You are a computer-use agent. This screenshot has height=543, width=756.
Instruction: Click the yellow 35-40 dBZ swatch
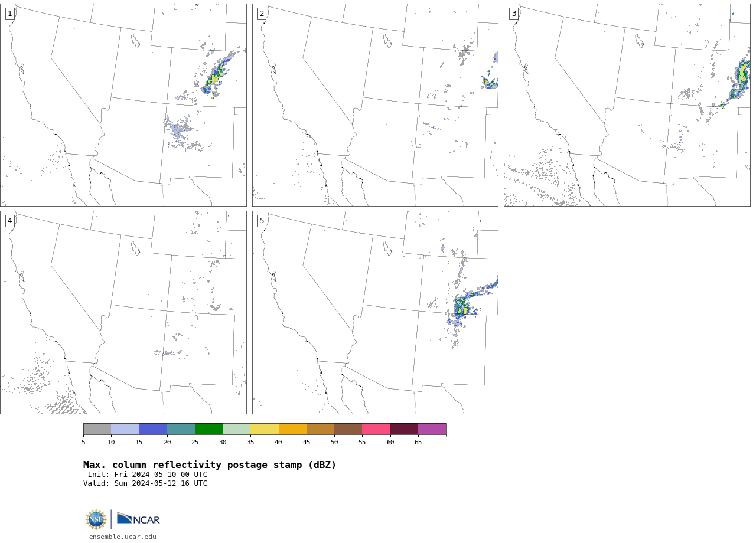tap(265, 429)
